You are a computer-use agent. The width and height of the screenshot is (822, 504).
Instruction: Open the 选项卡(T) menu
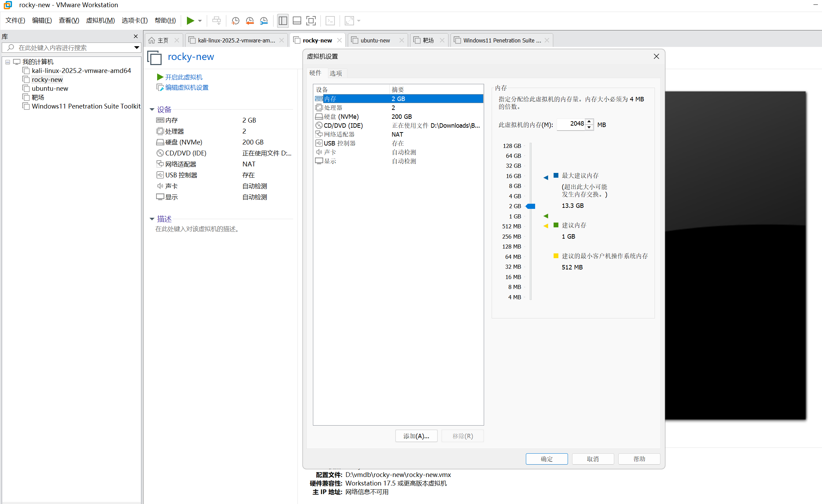point(135,21)
